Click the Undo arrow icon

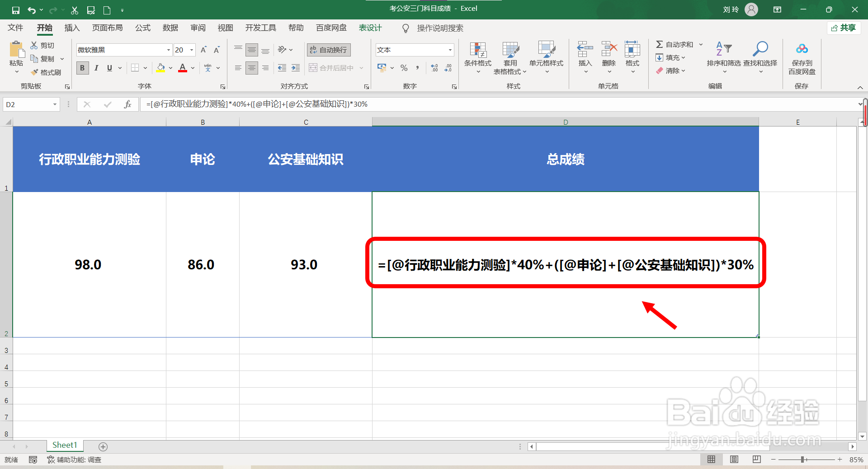[x=32, y=10]
